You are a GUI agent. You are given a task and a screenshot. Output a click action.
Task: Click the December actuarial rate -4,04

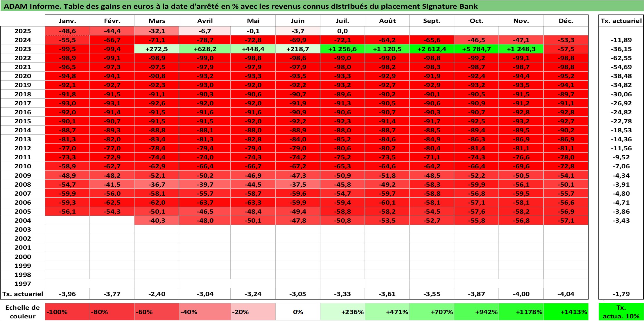pos(566,294)
